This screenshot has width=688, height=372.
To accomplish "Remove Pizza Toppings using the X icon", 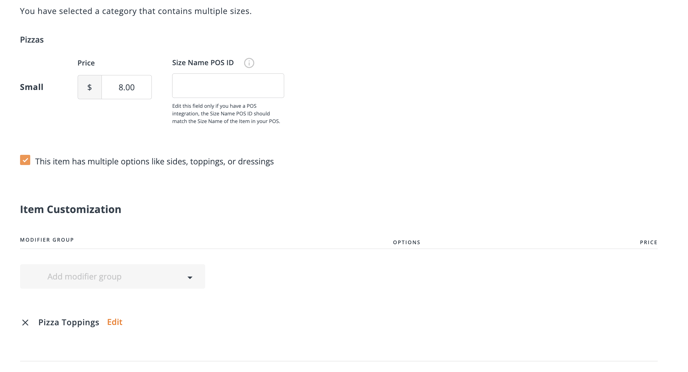I will coord(25,323).
